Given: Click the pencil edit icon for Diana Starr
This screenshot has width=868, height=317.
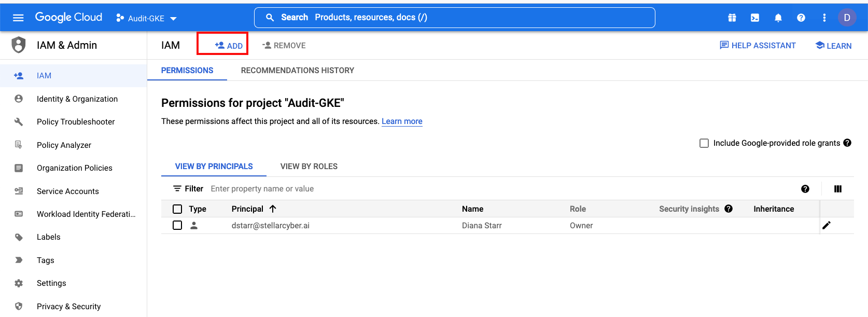Looking at the screenshot, I should (x=827, y=225).
